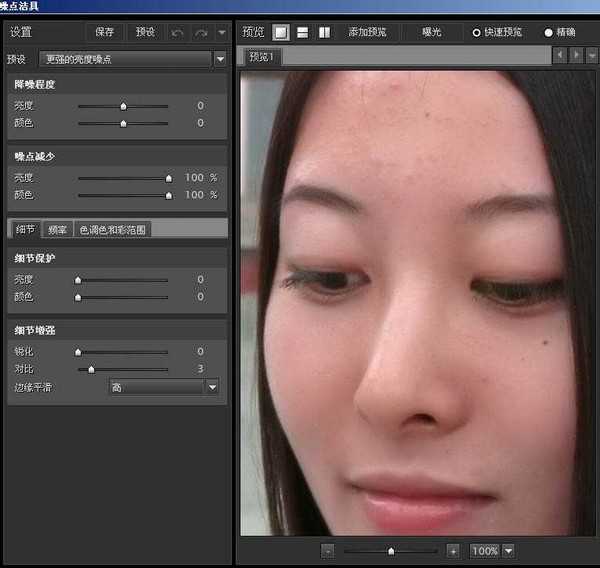Click the zoom out minus button
The image size is (600, 568).
coord(328,551)
